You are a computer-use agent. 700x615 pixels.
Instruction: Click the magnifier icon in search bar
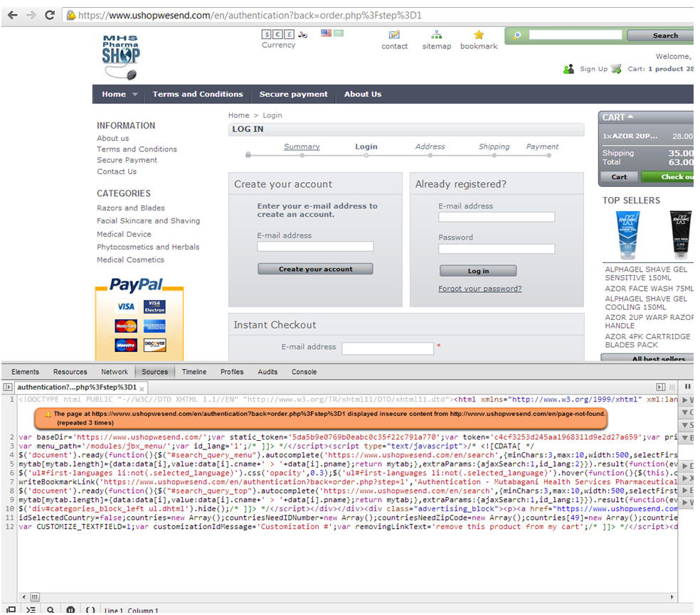tap(517, 36)
